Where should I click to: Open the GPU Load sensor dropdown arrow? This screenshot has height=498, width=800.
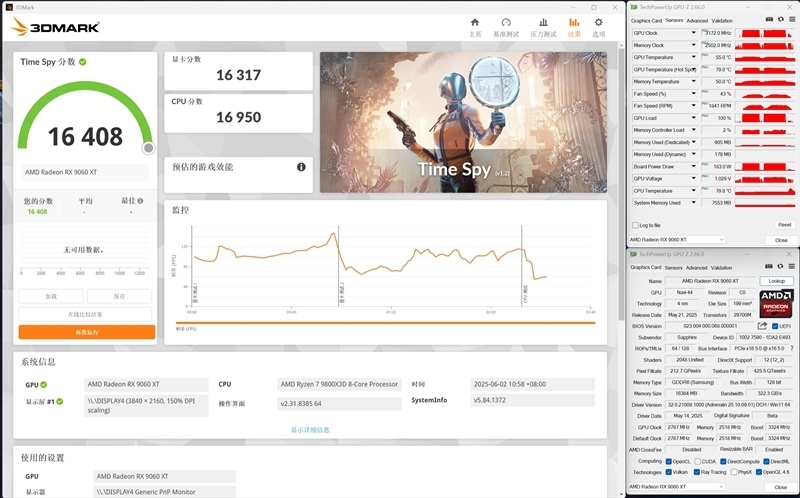pyautogui.click(x=693, y=118)
